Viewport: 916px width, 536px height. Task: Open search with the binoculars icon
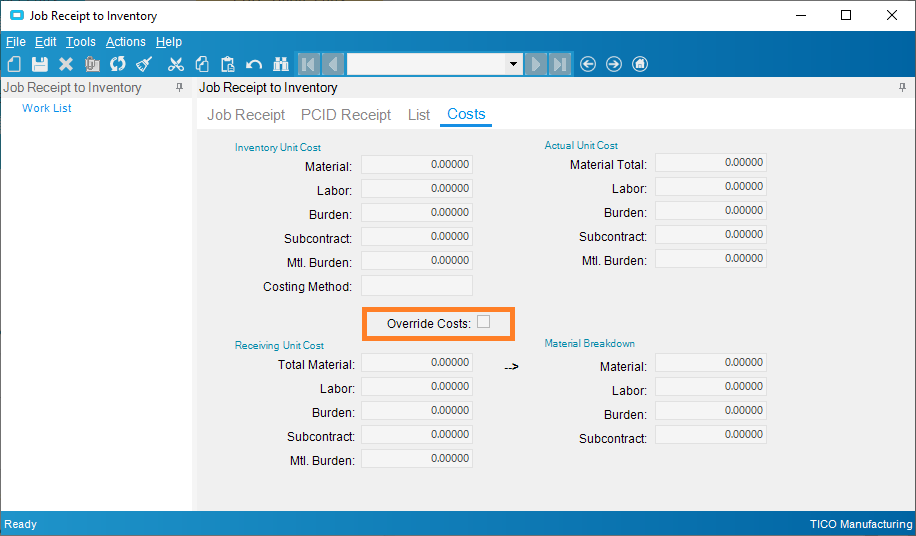[x=281, y=64]
